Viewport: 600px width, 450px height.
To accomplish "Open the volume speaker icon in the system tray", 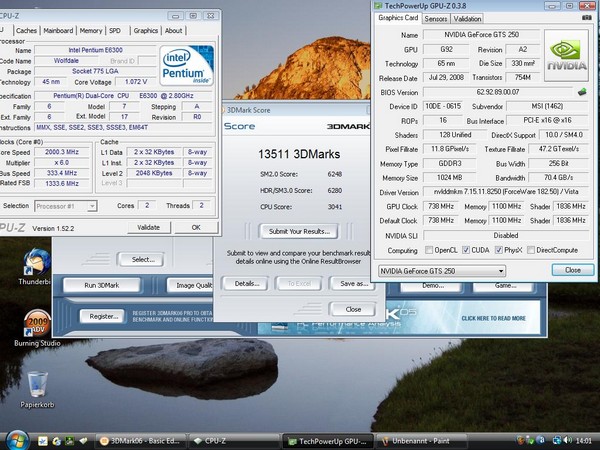I will [x=568, y=440].
